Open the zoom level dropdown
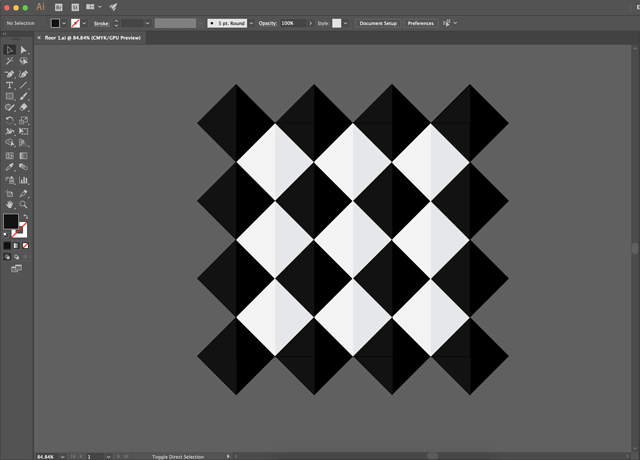 [61, 456]
